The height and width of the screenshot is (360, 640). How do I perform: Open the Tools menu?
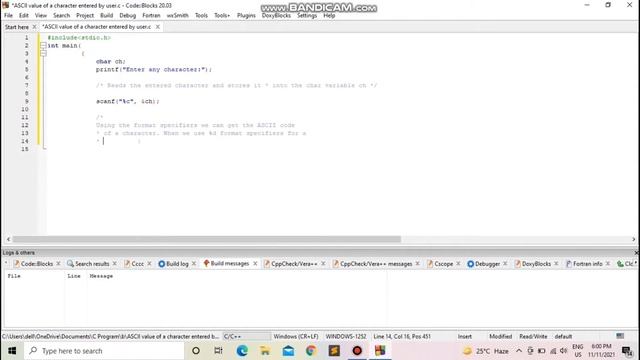[x=201, y=16]
